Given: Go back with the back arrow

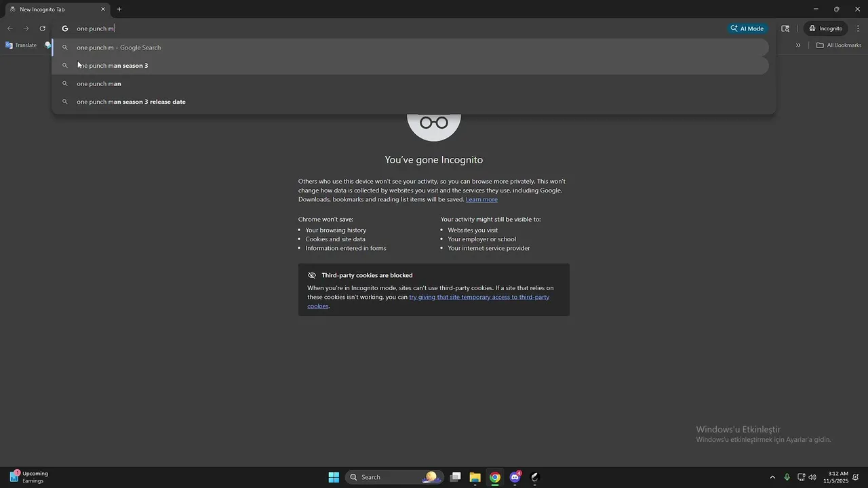Looking at the screenshot, I should point(9,28).
